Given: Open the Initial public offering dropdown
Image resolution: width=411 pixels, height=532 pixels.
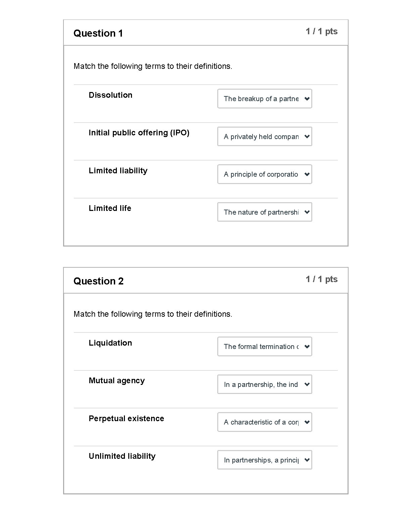Looking at the screenshot, I should 265,136.
